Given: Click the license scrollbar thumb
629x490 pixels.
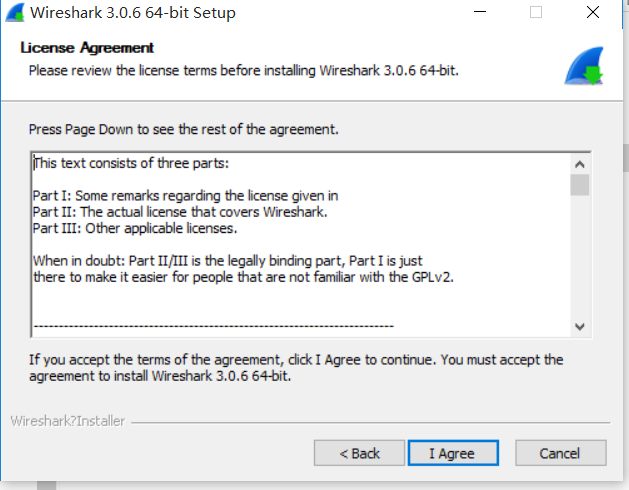Looking at the screenshot, I should coord(580,185).
